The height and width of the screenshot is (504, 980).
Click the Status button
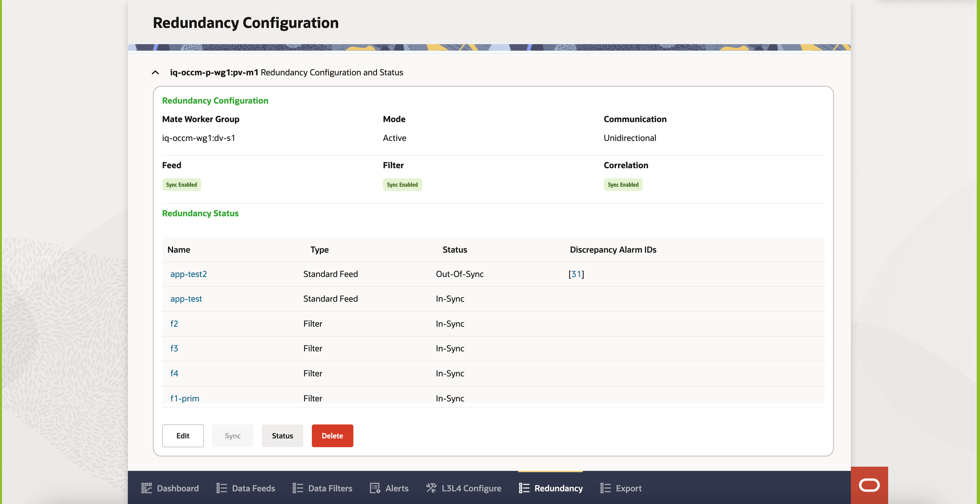click(x=282, y=435)
